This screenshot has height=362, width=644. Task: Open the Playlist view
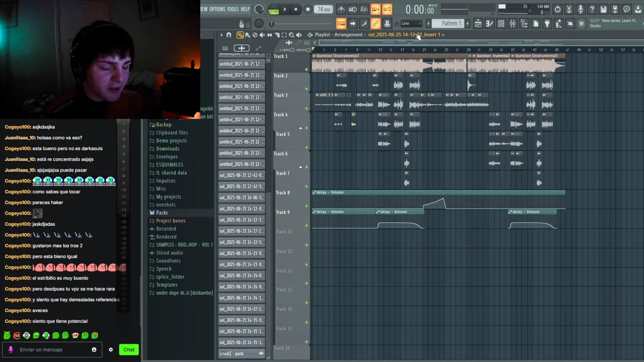coord(478,23)
